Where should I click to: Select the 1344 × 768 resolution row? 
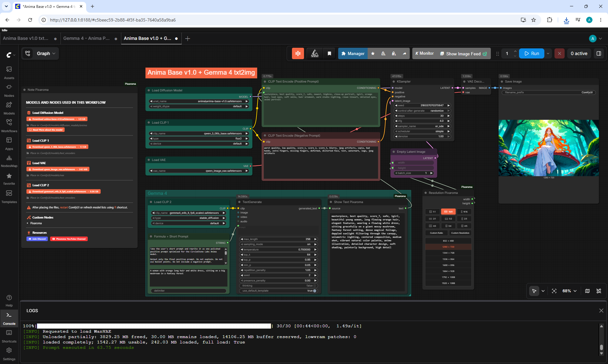coord(448,253)
